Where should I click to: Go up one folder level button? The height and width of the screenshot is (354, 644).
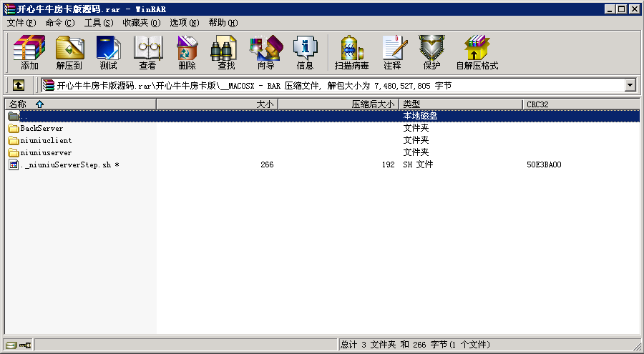[x=19, y=85]
